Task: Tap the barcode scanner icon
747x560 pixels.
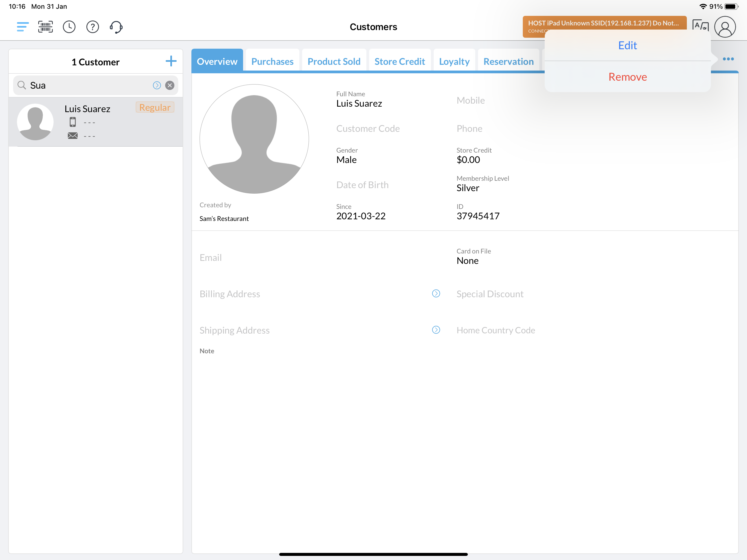Action: [46, 27]
